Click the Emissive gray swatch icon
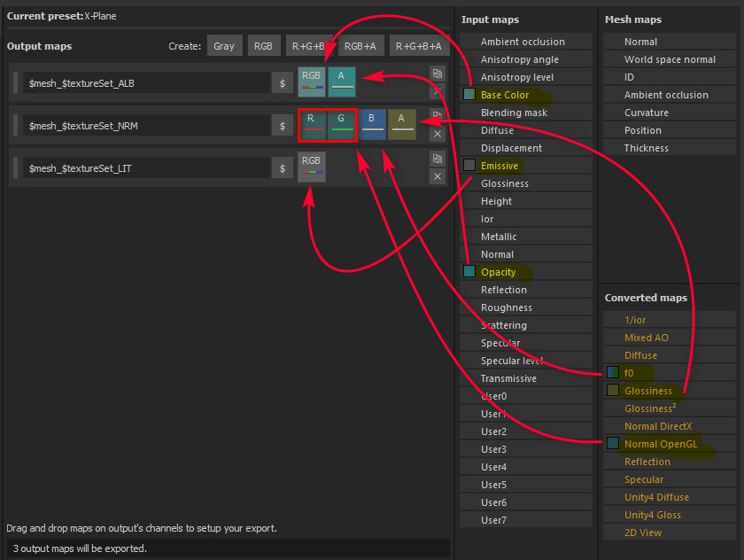The width and height of the screenshot is (744, 560). pos(469,165)
